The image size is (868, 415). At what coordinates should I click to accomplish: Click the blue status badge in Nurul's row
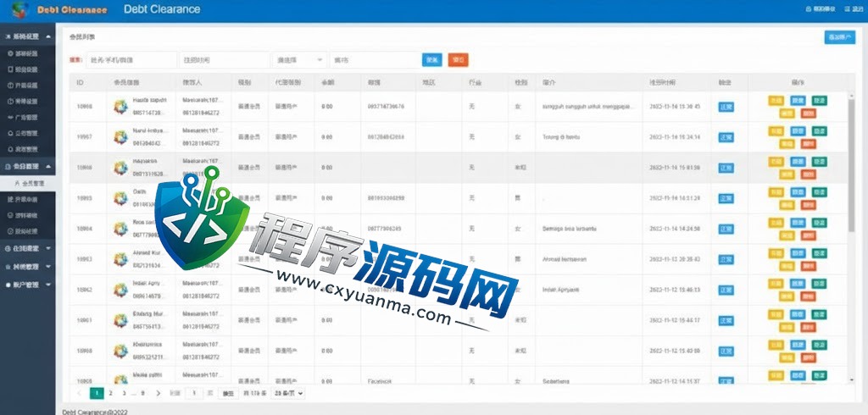tap(726, 136)
